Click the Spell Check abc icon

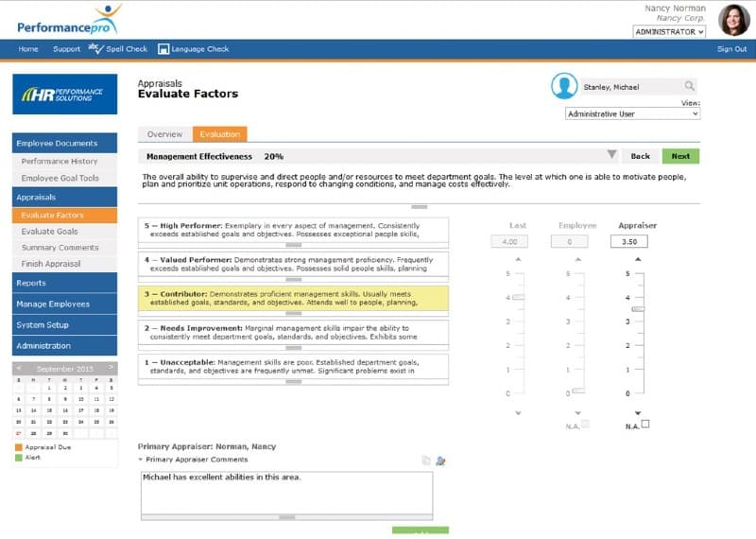(x=94, y=48)
